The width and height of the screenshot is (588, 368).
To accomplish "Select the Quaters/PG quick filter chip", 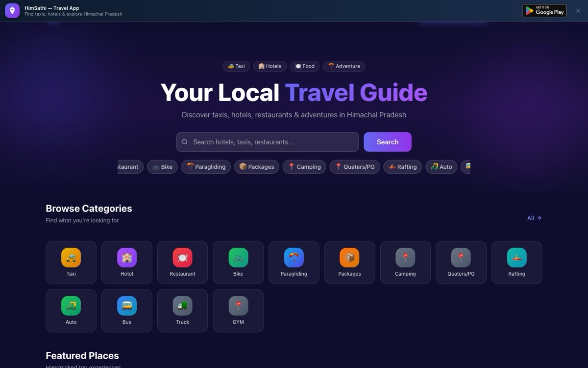I will 355,167.
